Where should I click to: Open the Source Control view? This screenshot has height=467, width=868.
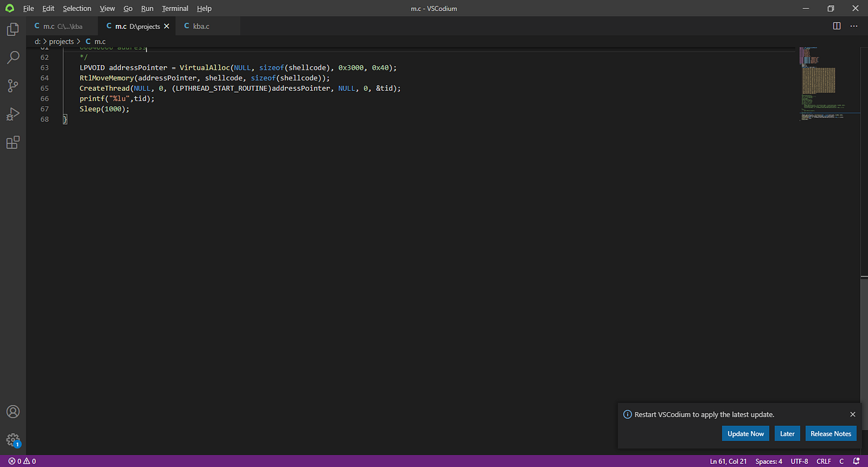pos(13,85)
